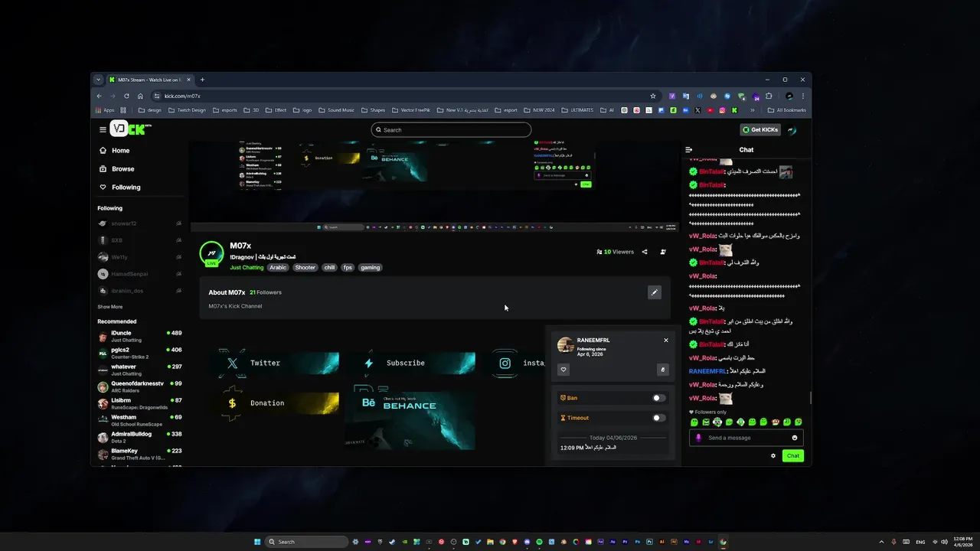980x551 pixels.
Task: Open recommended channel BlameKey
Action: [139, 454]
